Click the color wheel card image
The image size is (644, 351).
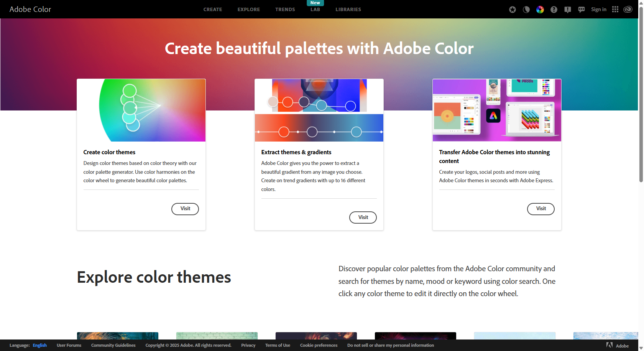click(x=141, y=110)
